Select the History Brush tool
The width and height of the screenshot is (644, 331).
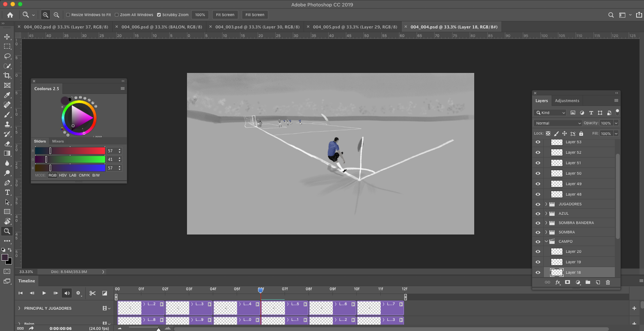tap(7, 134)
